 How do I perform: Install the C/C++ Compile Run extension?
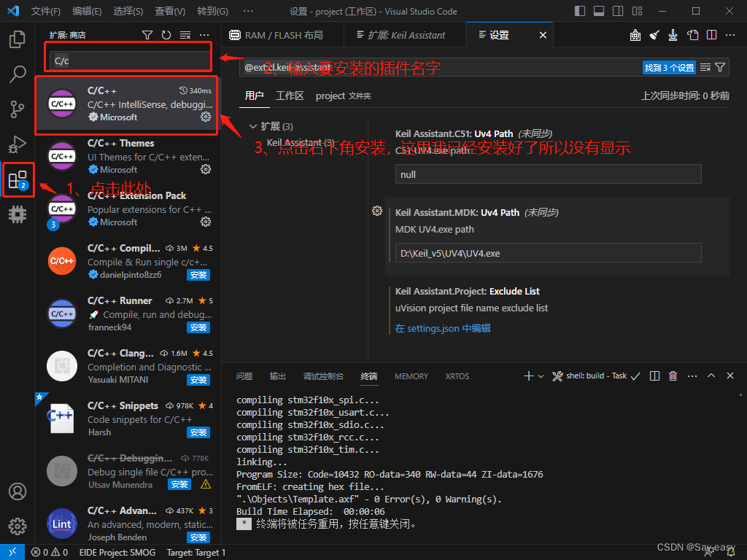tap(198, 275)
